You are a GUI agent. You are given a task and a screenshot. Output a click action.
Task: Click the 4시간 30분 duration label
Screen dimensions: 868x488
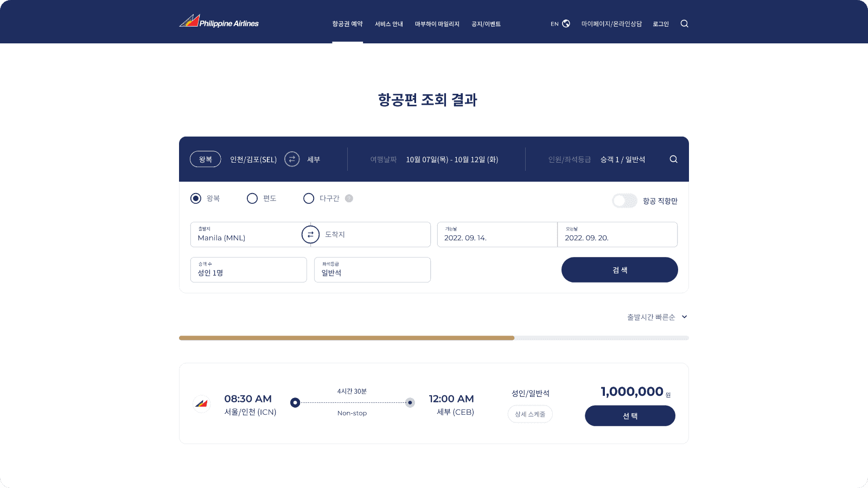[x=352, y=391]
